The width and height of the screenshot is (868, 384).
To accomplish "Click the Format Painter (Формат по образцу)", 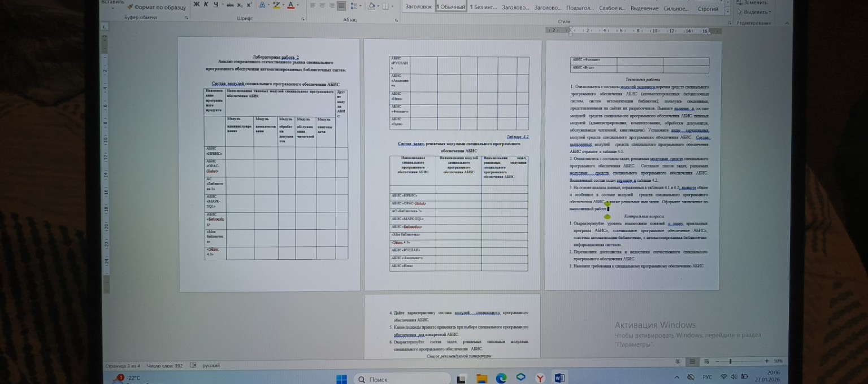I will coord(156,7).
